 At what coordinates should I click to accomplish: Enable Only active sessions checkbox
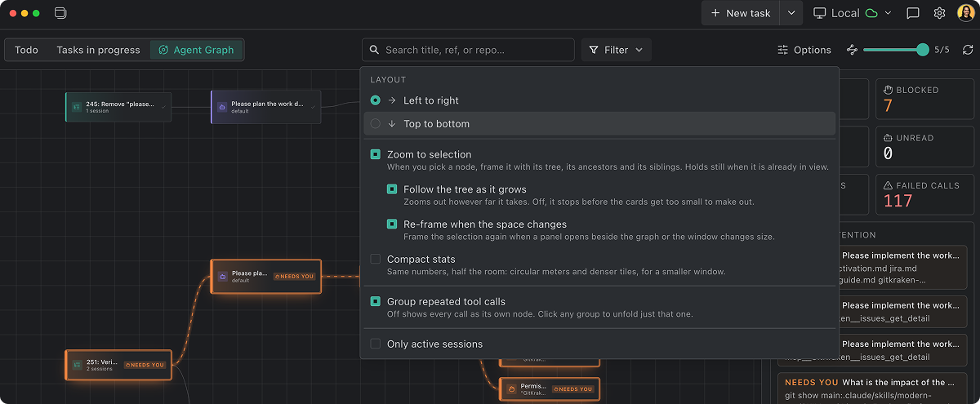(x=375, y=344)
